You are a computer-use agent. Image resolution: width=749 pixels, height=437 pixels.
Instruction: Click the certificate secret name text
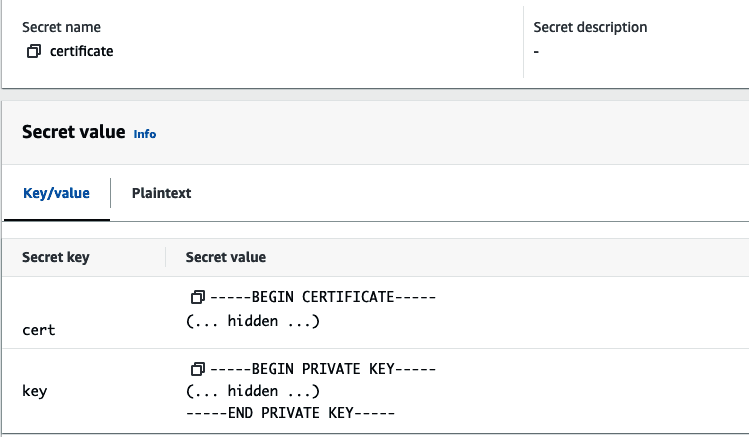pyautogui.click(x=82, y=51)
